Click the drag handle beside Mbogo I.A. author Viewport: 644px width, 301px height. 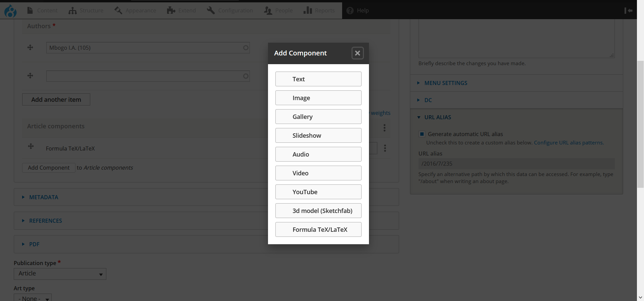tap(30, 47)
